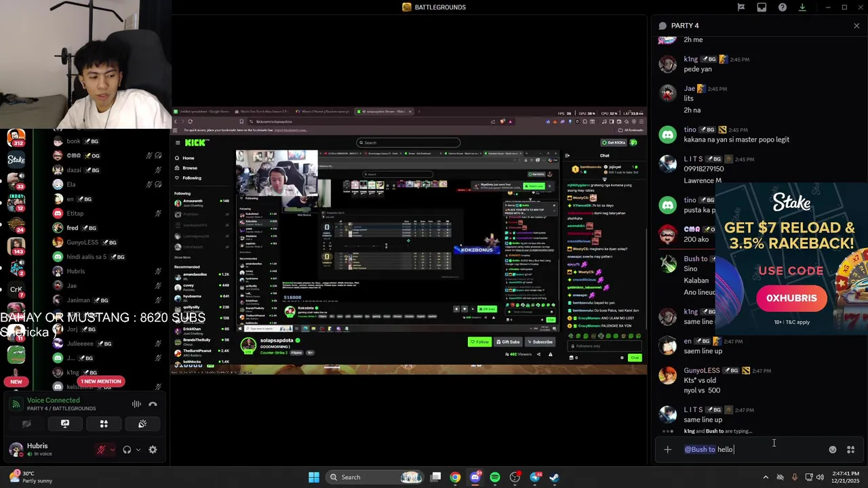Open the soundboard from the voice panel
The height and width of the screenshot is (488, 868).
coord(142,424)
